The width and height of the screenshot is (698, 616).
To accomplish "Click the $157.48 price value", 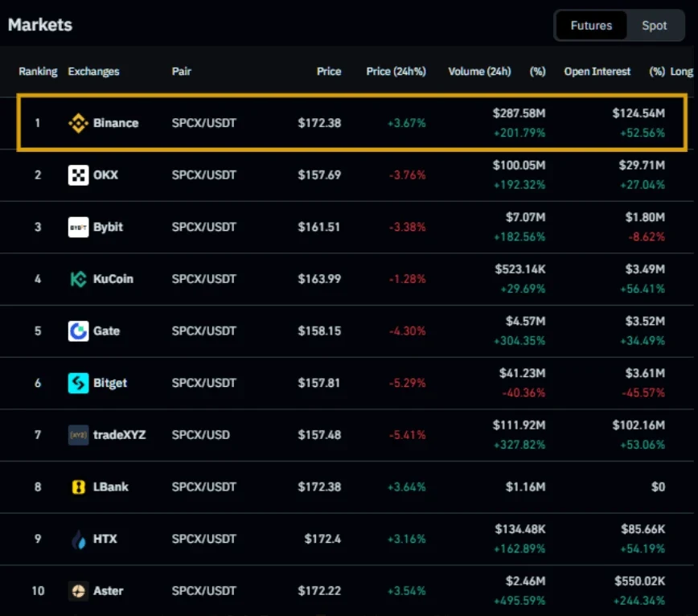I will [319, 435].
